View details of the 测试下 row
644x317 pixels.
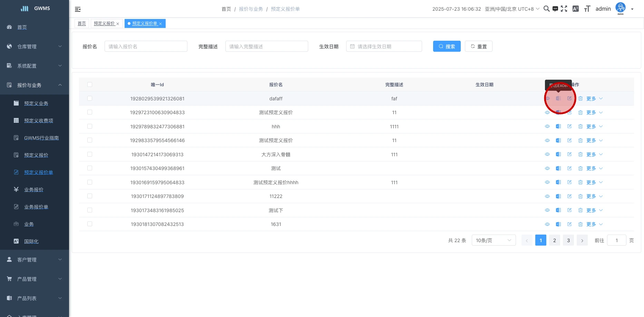[x=547, y=210]
